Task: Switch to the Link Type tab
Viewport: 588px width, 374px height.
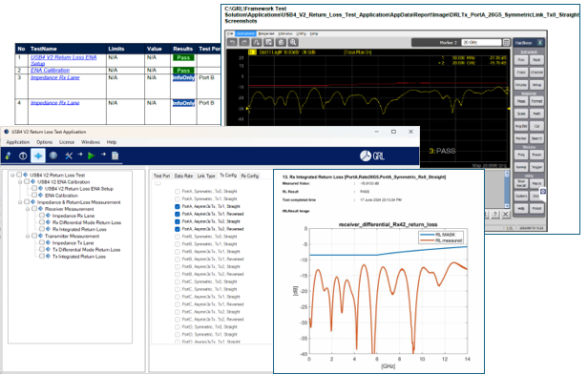Action: [206, 176]
